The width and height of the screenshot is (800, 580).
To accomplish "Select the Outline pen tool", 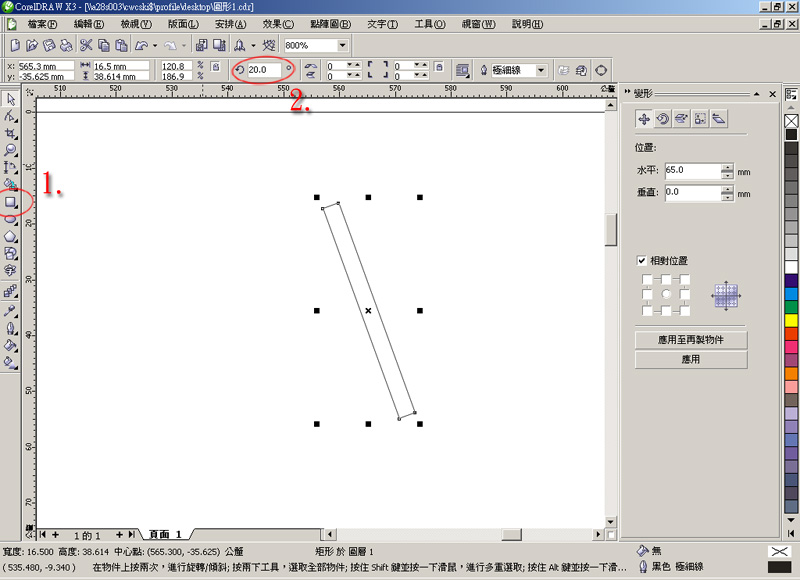I will 11,328.
